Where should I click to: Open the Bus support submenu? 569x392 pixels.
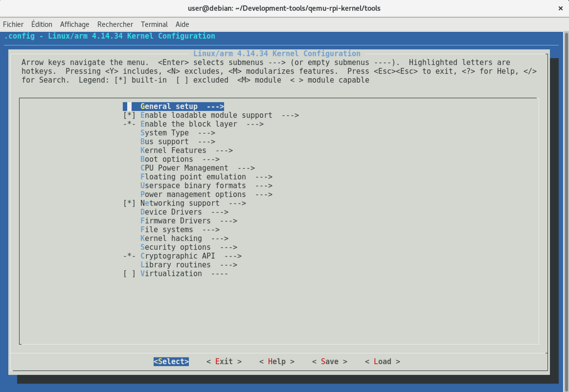click(178, 142)
